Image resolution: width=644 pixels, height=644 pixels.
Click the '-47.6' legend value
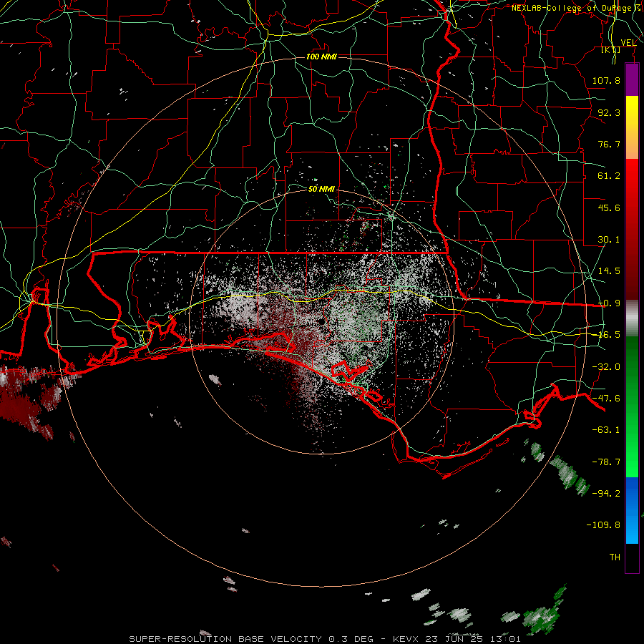[606, 399]
